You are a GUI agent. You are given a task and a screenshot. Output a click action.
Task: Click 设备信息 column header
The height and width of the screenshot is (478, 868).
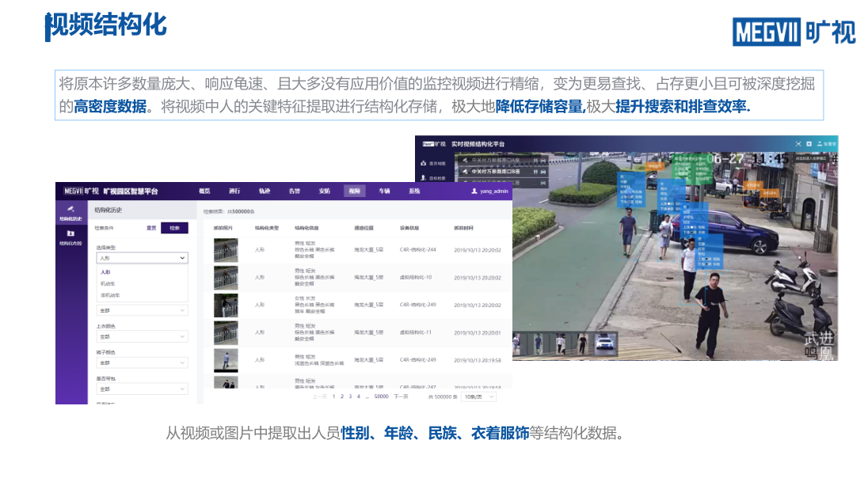coord(409,228)
